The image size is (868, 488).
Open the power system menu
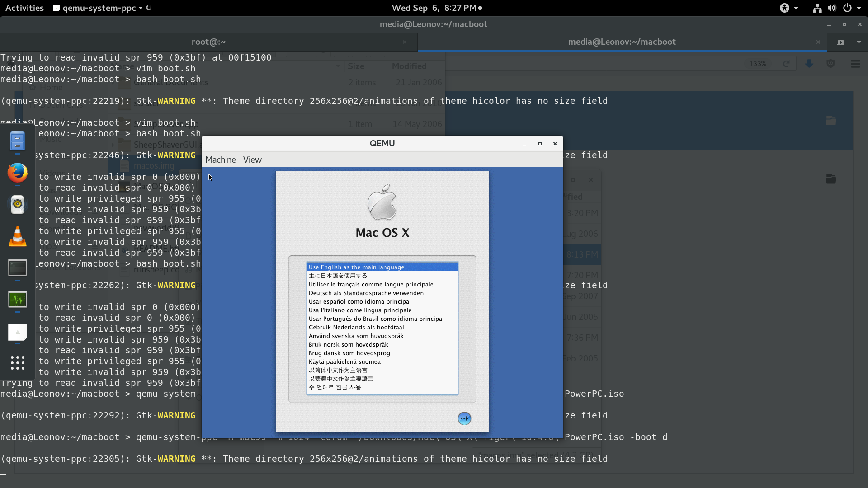(x=852, y=8)
